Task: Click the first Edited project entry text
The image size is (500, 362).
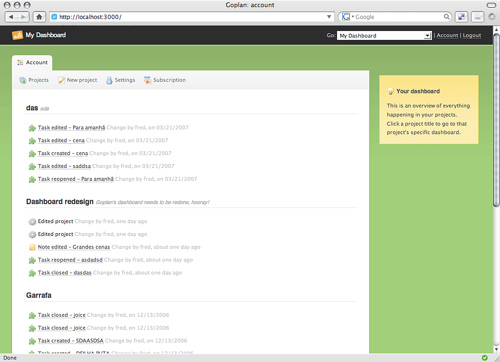Action: [55, 221]
